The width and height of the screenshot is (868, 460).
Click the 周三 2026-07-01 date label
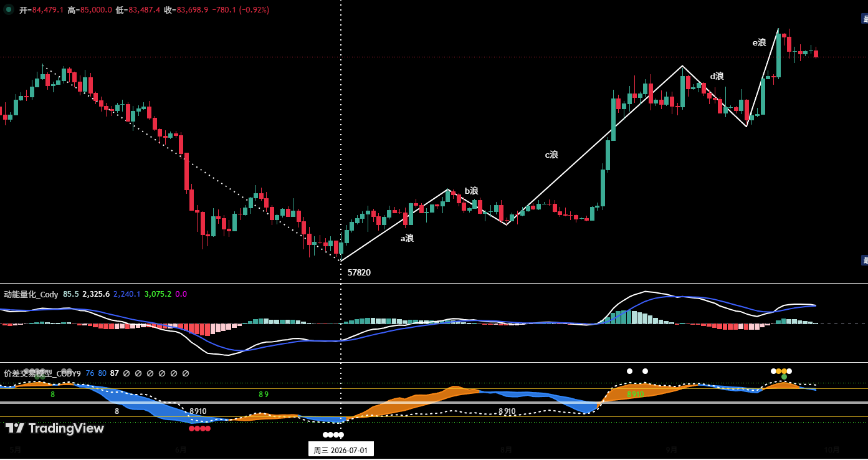(x=341, y=450)
